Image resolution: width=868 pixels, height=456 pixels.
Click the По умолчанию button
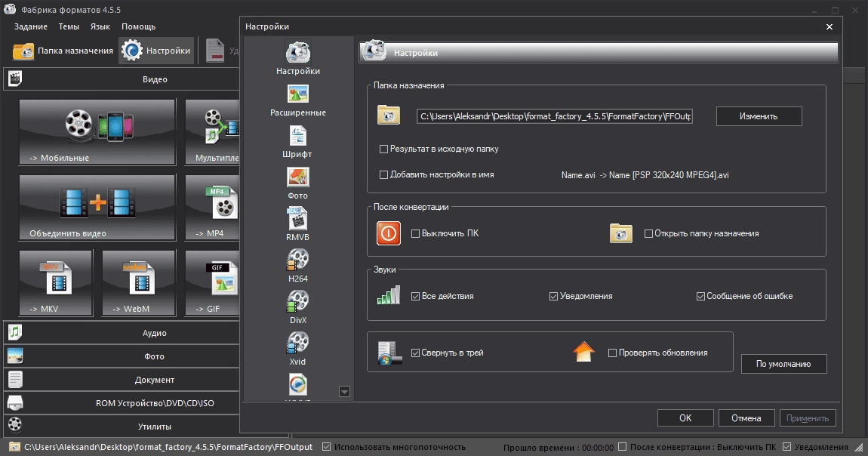[784, 364]
